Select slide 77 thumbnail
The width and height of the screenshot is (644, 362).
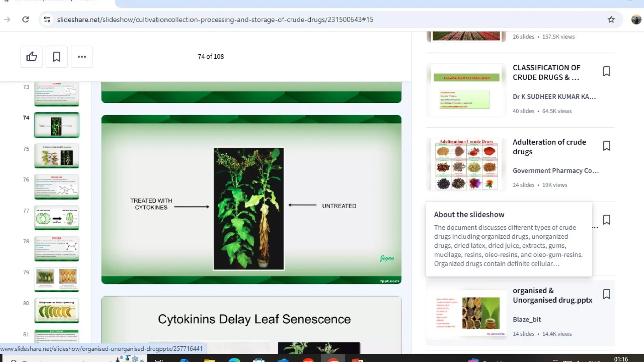pyautogui.click(x=57, y=218)
